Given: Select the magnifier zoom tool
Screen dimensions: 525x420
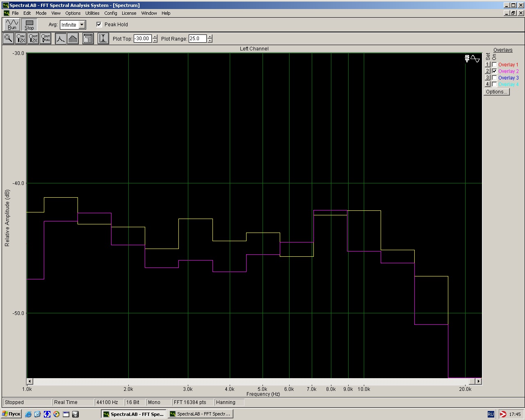Looking at the screenshot, I should pos(8,39).
